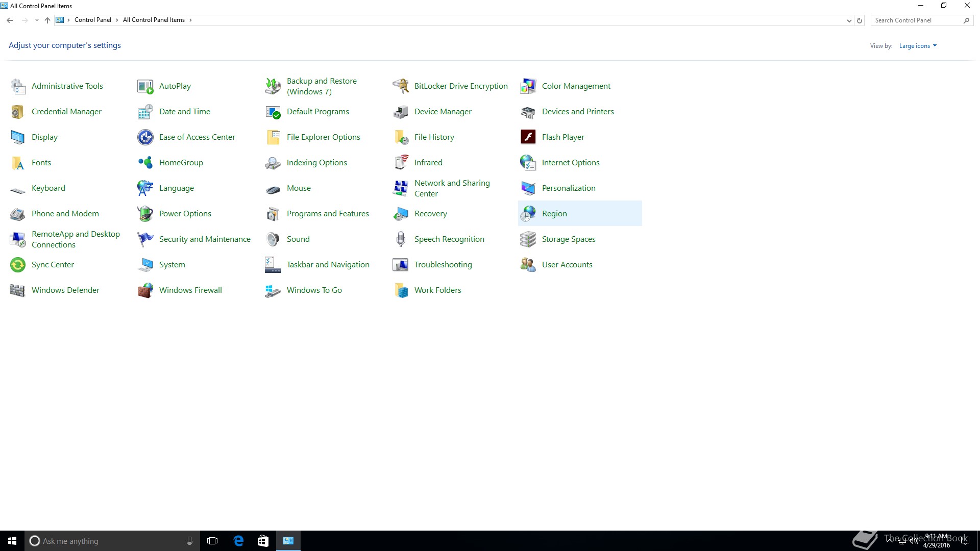Open the Sync Center icon
Viewport: 980px width, 551px height.
click(x=18, y=265)
